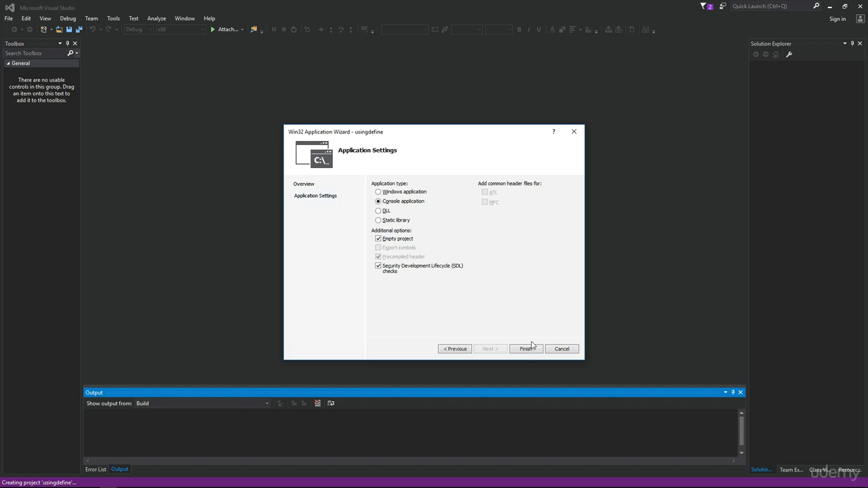Screen dimensions: 868x488
Task: Switch to the Error List tab
Action: [96, 469]
